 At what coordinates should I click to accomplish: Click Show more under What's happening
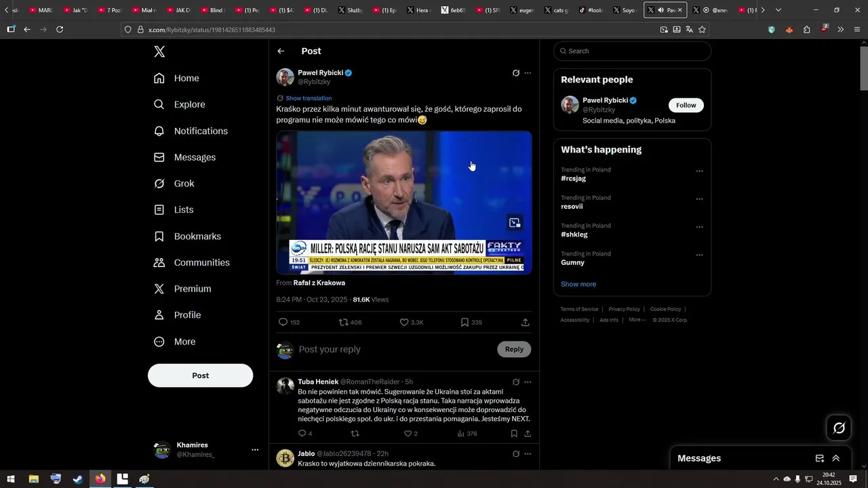pyautogui.click(x=578, y=285)
